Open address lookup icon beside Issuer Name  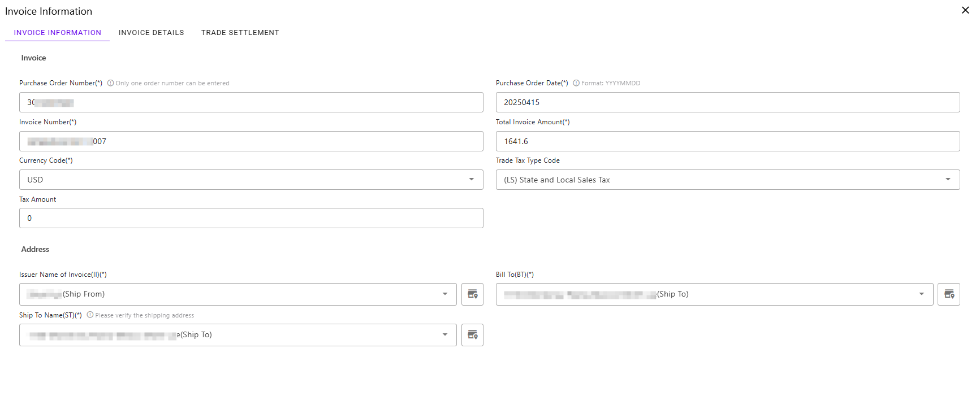pyautogui.click(x=472, y=294)
